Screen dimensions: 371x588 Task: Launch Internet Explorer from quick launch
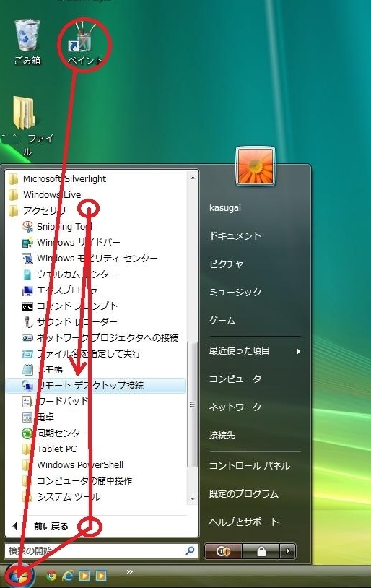pos(68,575)
